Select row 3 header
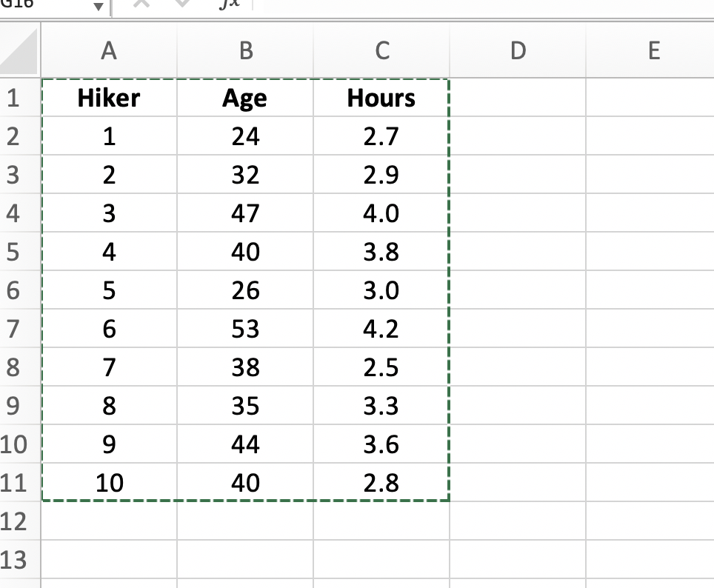This screenshot has height=588, width=714. coord(20,175)
